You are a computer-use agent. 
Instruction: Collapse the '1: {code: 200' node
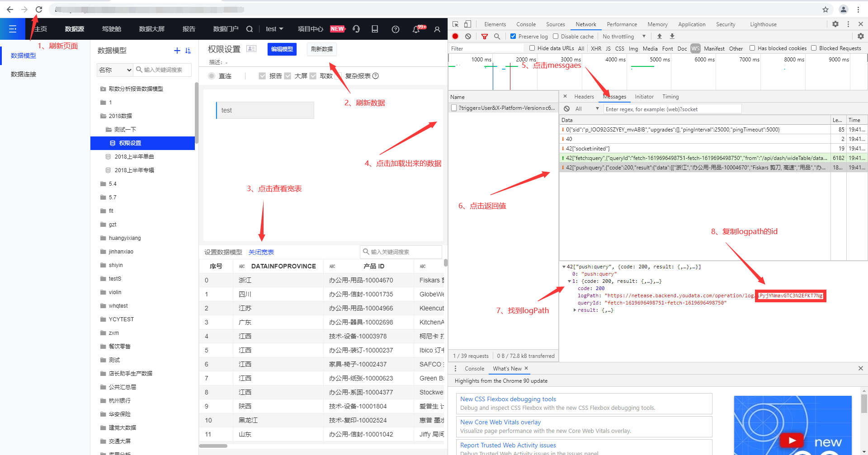point(569,281)
